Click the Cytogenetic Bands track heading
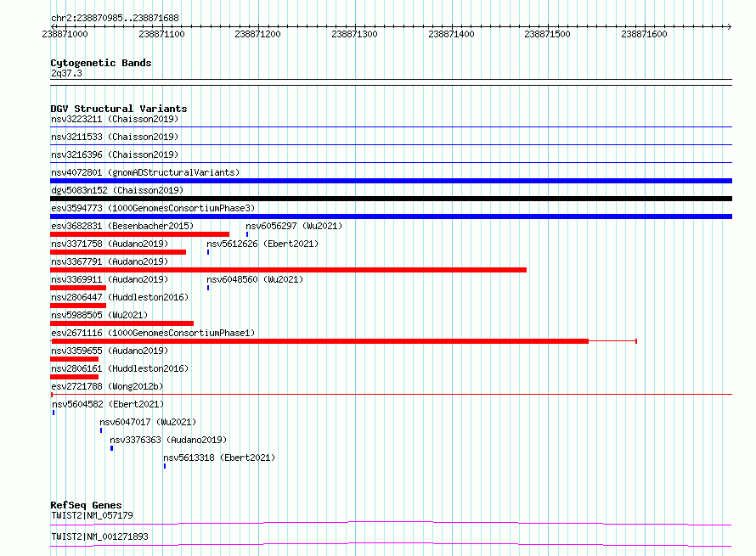This screenshot has width=756, height=556. [101, 63]
